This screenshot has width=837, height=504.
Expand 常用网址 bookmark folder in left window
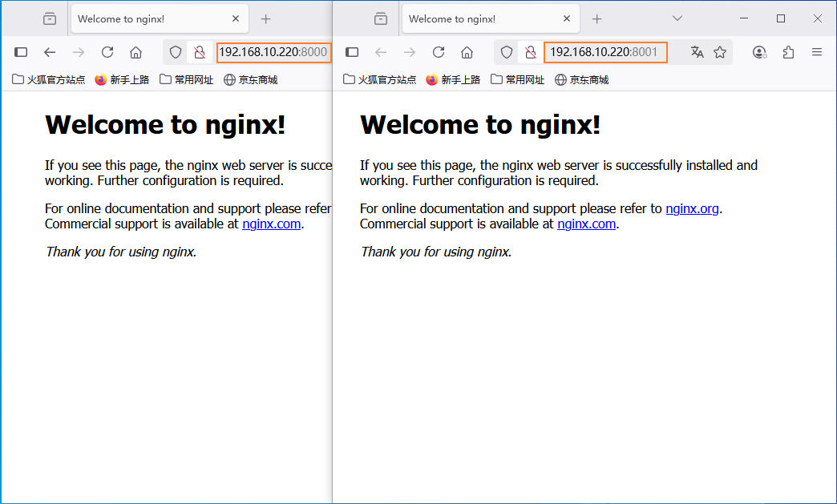187,80
